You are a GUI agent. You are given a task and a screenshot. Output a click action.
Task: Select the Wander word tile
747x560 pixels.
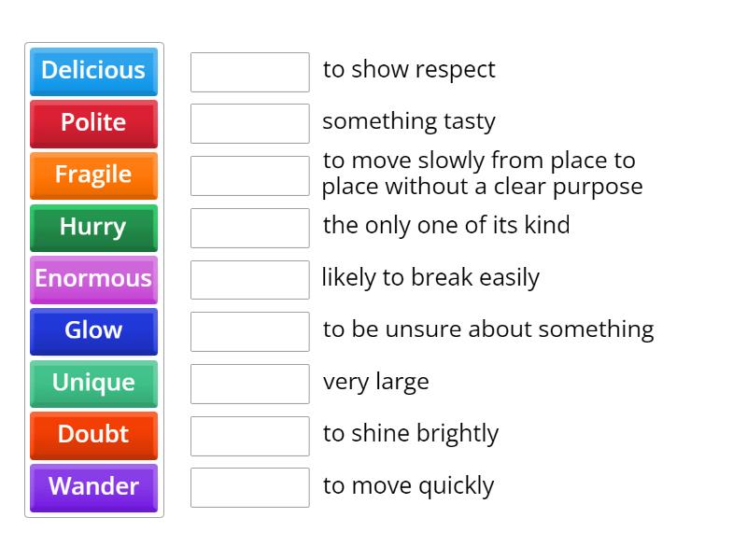point(93,487)
